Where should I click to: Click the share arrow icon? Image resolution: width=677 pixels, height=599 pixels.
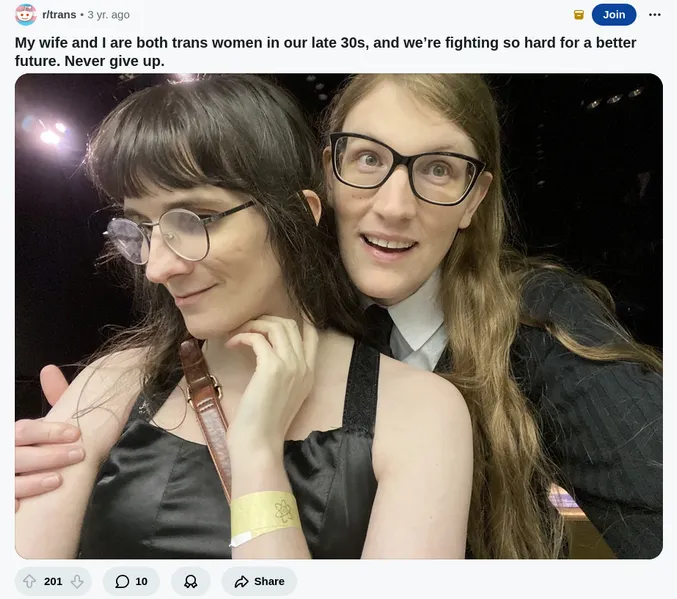click(241, 581)
